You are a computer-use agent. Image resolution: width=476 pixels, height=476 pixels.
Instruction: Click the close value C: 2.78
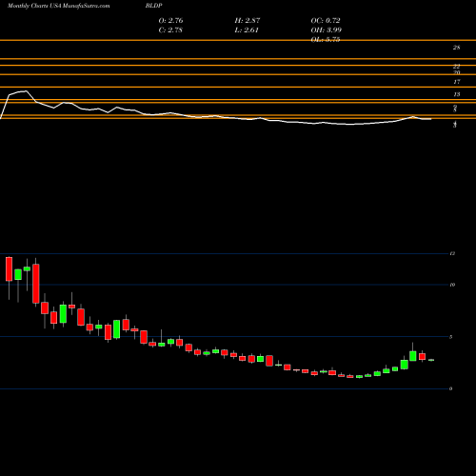pos(170,30)
